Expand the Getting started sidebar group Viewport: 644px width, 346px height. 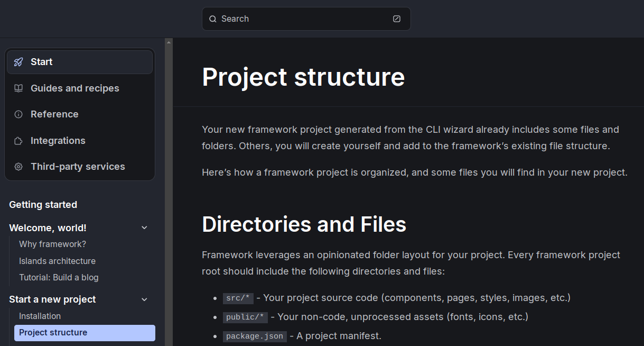point(43,204)
